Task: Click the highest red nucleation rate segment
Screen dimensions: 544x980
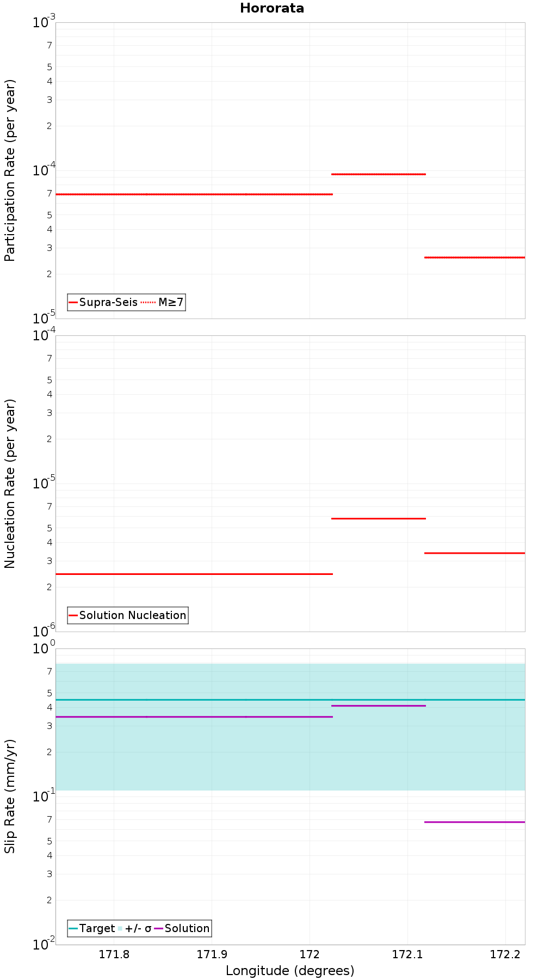Action: [379, 518]
